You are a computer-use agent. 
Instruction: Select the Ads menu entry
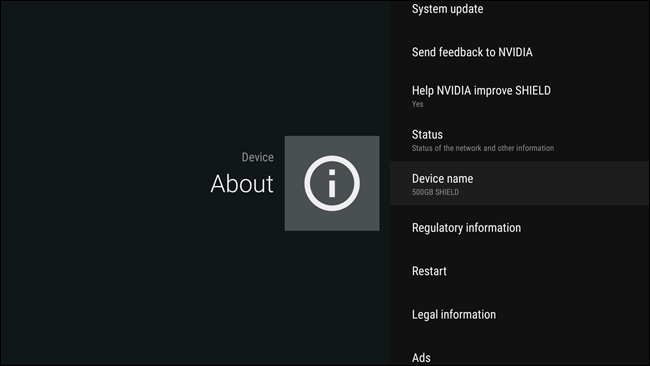(520, 356)
